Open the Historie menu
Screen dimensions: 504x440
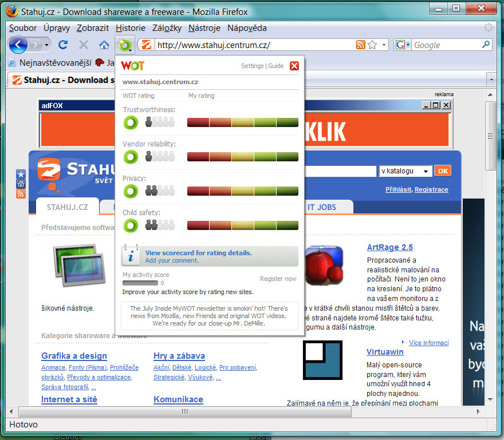click(131, 28)
